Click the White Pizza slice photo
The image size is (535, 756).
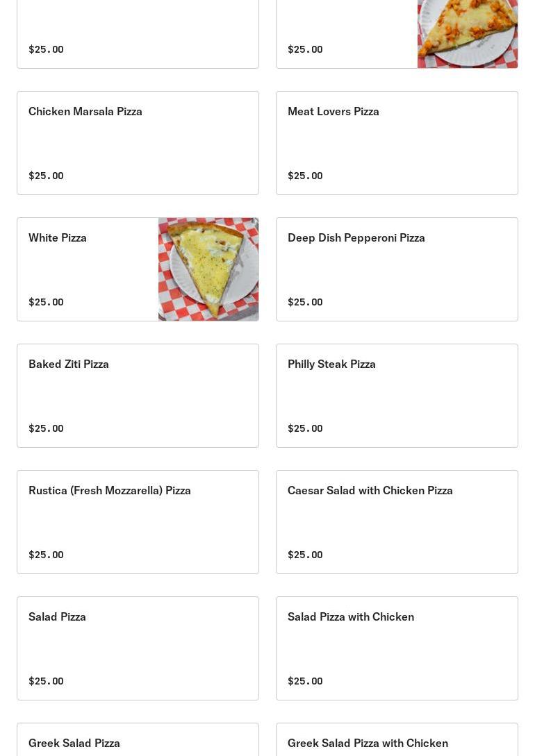[208, 269]
